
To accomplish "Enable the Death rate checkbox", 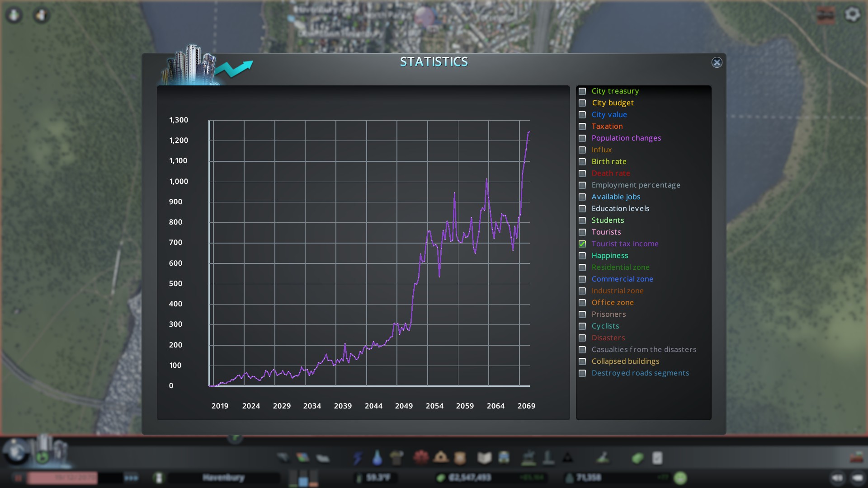I will click(582, 174).
